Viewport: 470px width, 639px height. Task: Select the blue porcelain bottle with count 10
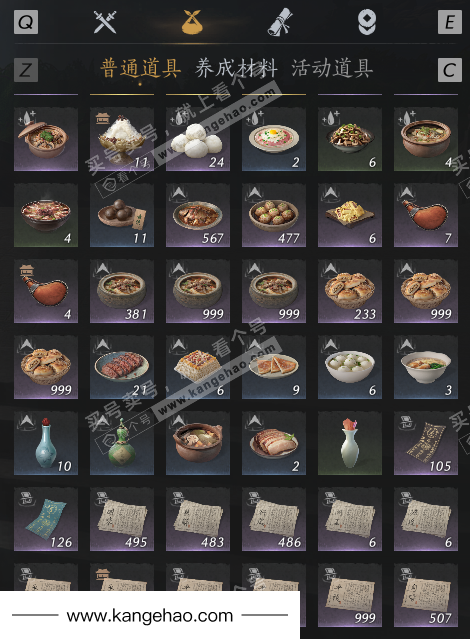click(x=46, y=443)
